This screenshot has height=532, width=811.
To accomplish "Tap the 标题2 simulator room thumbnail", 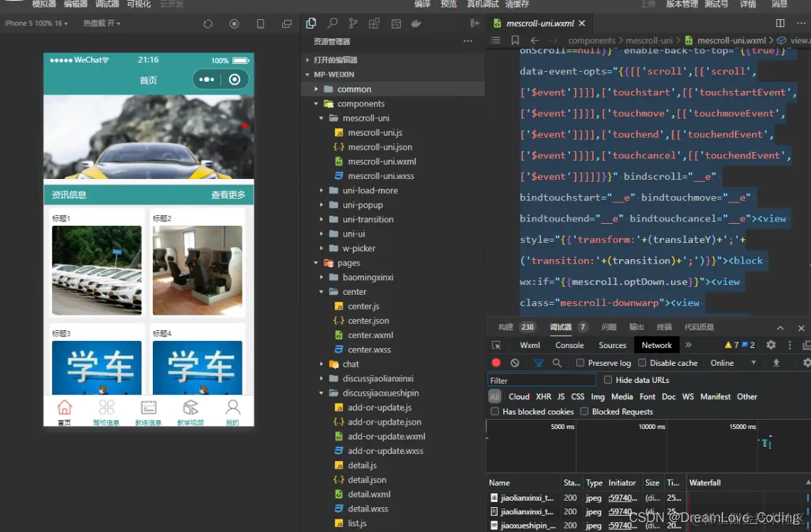I will point(198,271).
